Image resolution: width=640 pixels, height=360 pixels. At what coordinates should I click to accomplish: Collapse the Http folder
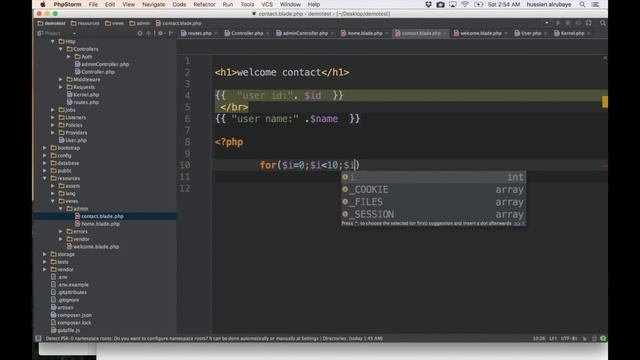click(x=53, y=41)
